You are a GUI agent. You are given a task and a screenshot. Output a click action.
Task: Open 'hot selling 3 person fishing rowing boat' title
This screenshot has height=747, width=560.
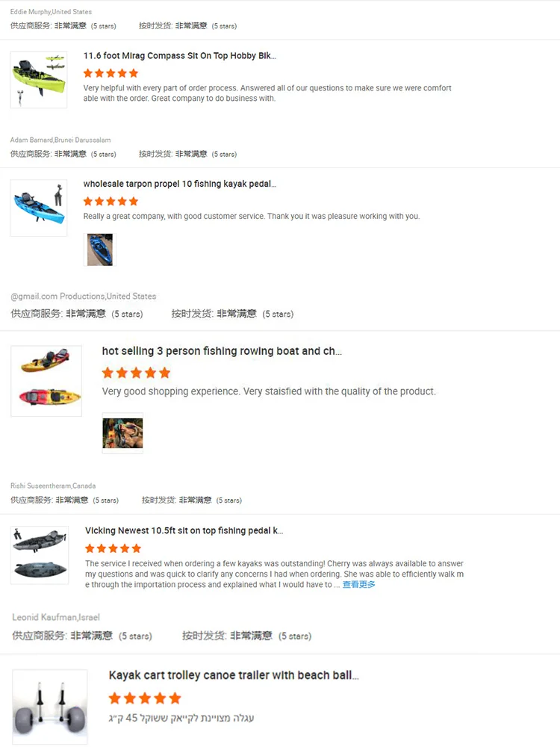(x=222, y=351)
